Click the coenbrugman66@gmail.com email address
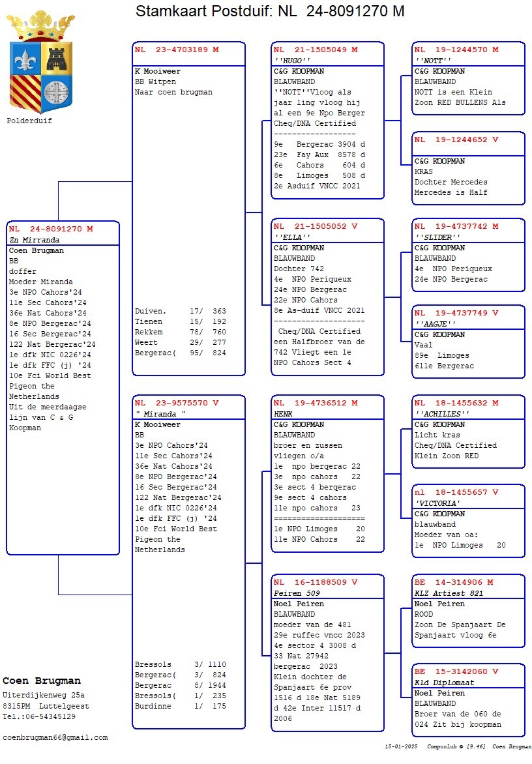532x764 pixels. coord(55,737)
